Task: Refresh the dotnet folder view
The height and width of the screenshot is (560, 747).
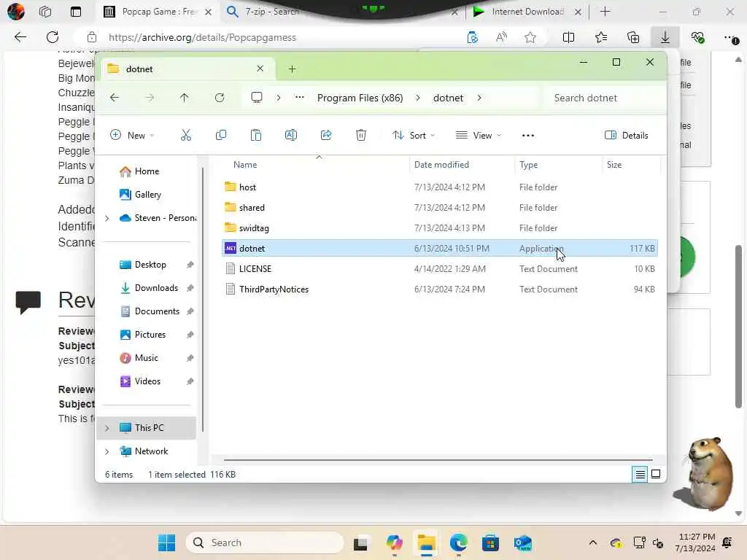Action: [x=220, y=98]
